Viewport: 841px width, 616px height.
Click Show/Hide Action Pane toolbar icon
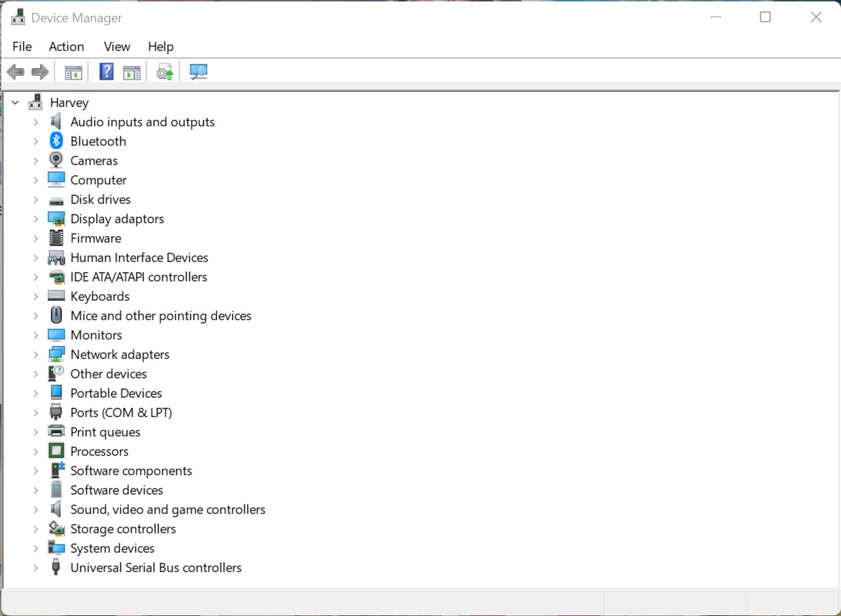tap(131, 72)
